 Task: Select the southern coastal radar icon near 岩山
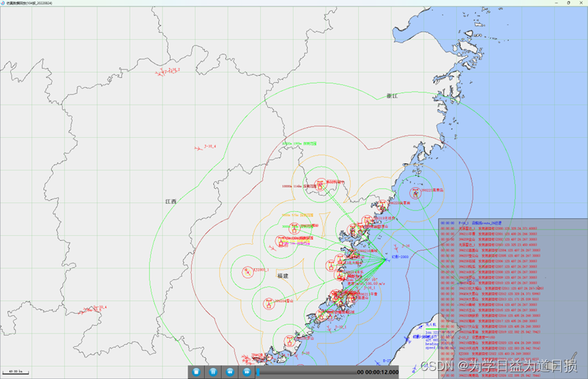289,341
